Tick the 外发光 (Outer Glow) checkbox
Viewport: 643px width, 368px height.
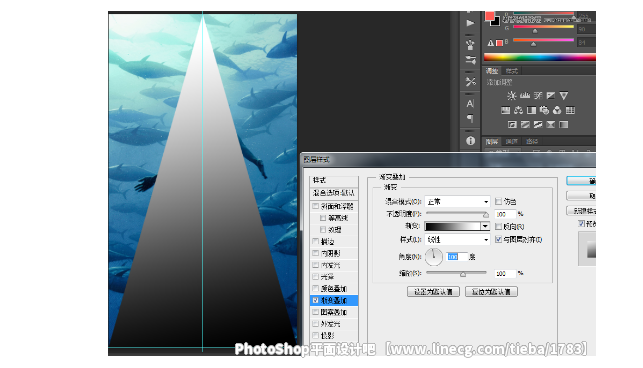coord(315,324)
